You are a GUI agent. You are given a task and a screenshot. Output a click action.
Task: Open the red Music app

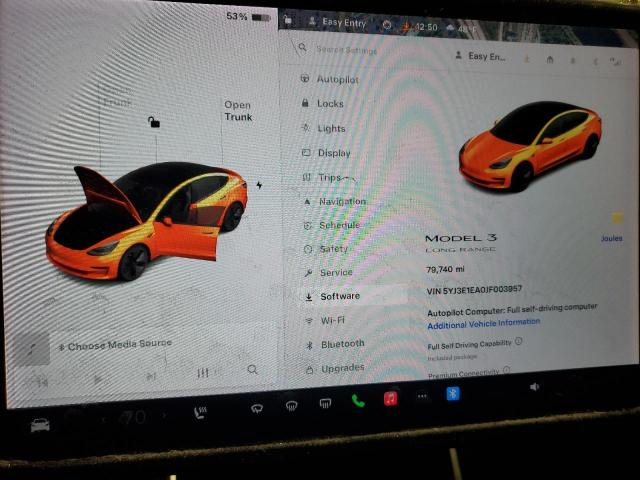click(391, 398)
